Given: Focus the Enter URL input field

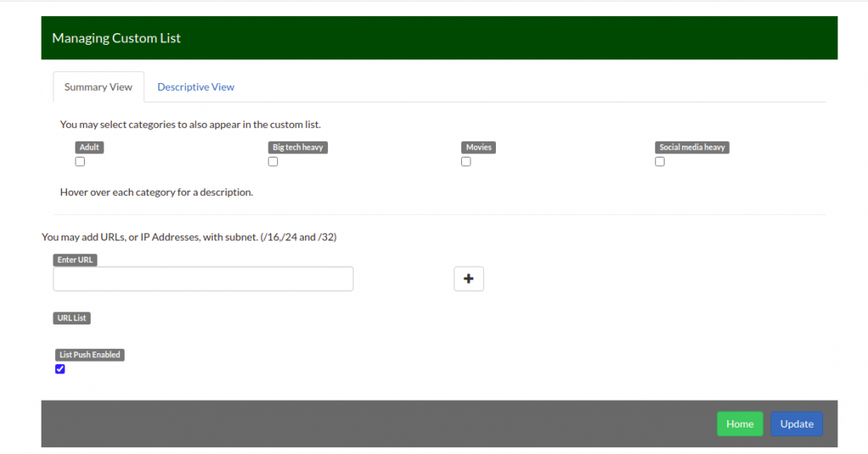Looking at the screenshot, I should tap(203, 279).
